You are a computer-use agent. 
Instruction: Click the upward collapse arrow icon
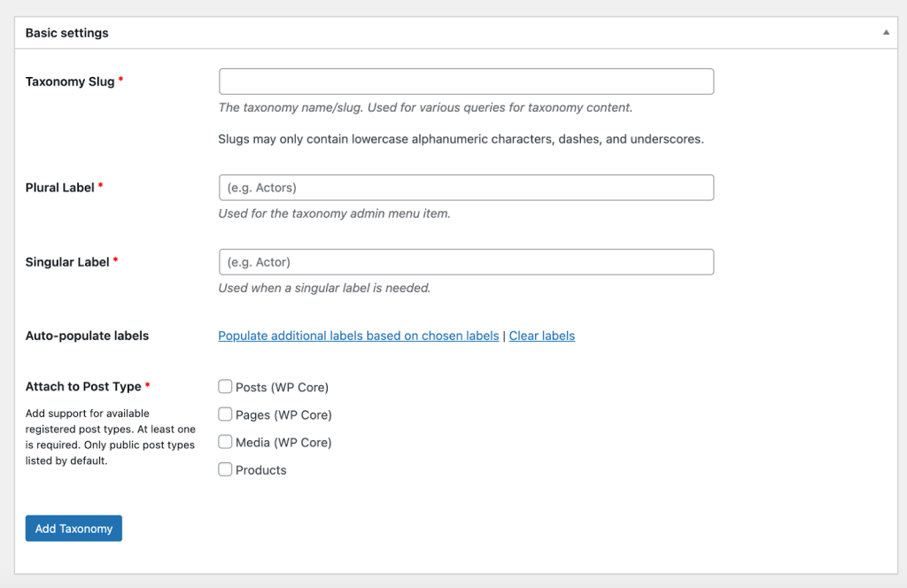pyautogui.click(x=885, y=32)
